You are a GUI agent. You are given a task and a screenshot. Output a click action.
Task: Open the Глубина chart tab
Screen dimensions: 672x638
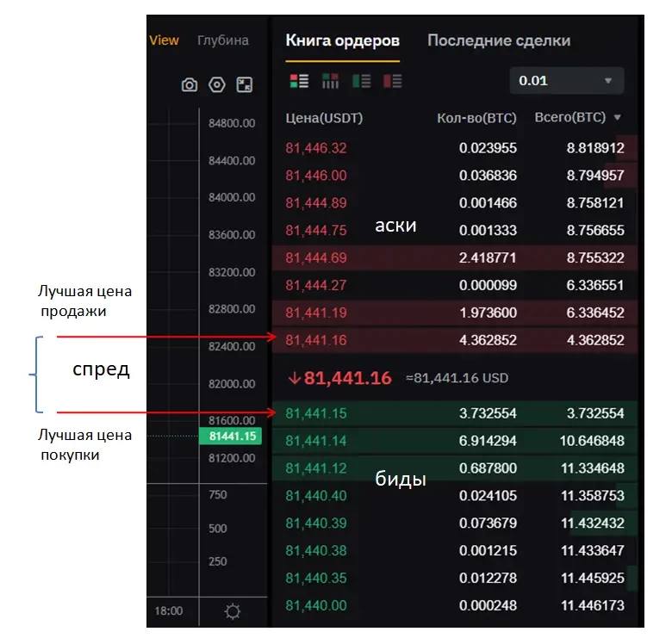click(223, 40)
